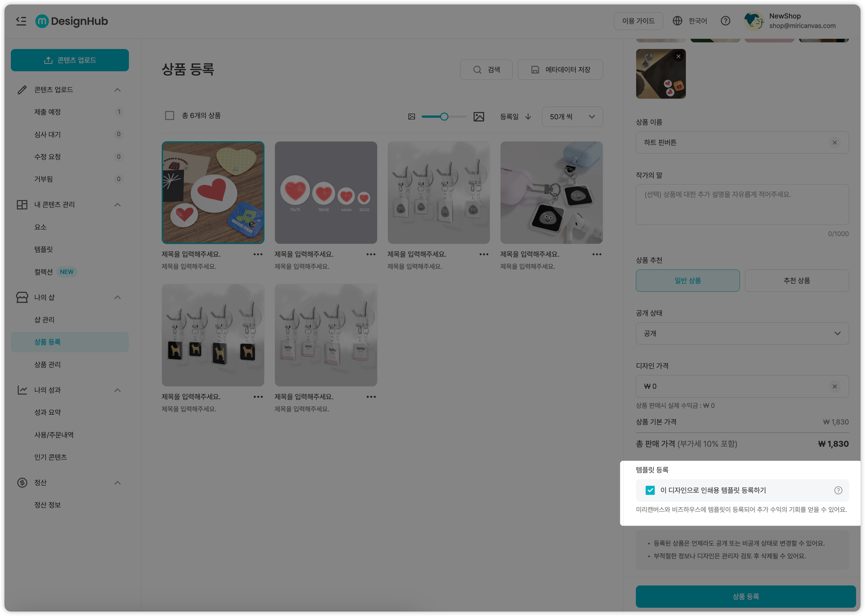
Task: Remove the pin button thumbnail with X
Action: click(678, 57)
